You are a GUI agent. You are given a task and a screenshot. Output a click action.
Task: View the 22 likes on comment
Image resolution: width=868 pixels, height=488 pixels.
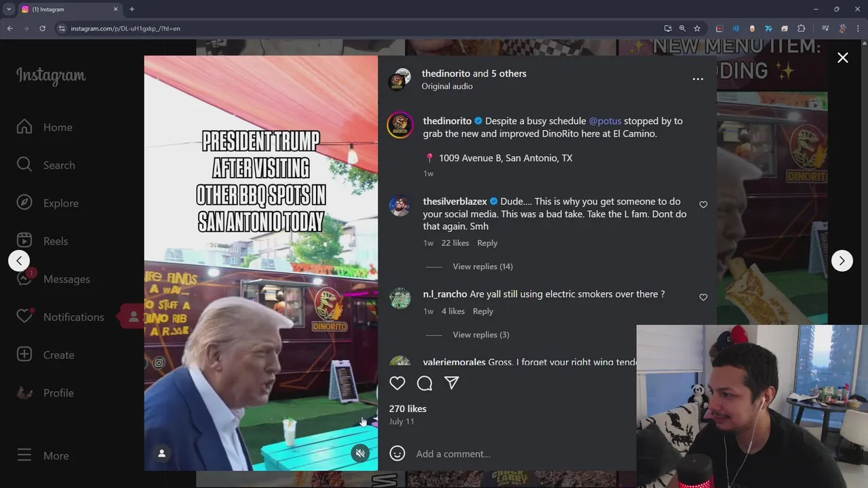point(455,243)
